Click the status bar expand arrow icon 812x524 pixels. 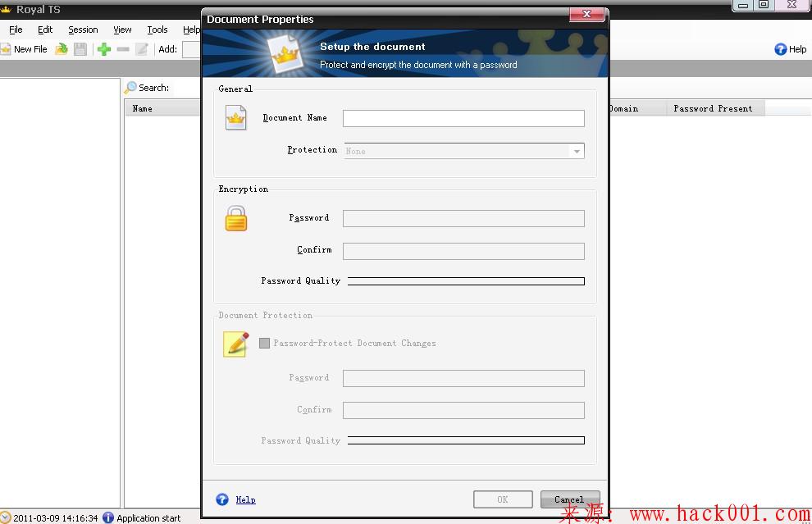tap(5, 517)
